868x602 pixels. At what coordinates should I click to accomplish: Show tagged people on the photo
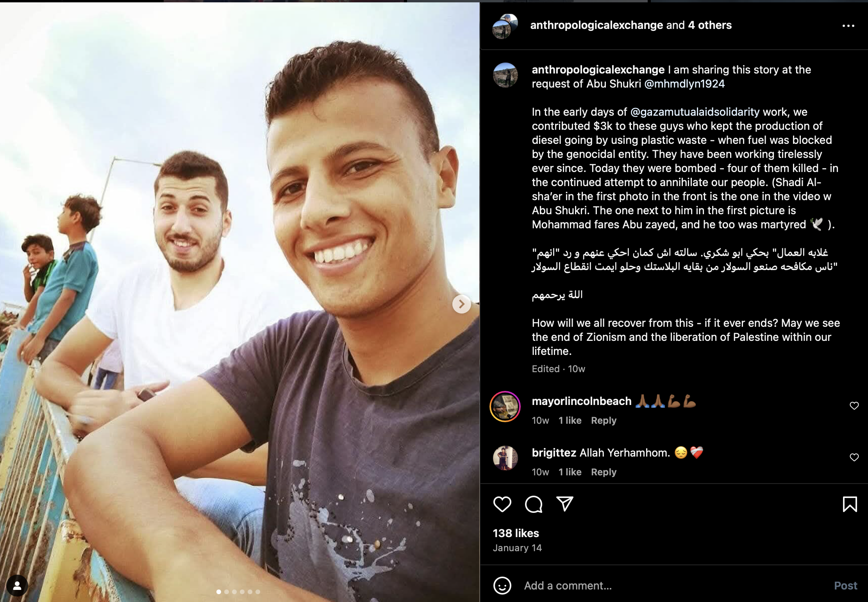[17, 585]
